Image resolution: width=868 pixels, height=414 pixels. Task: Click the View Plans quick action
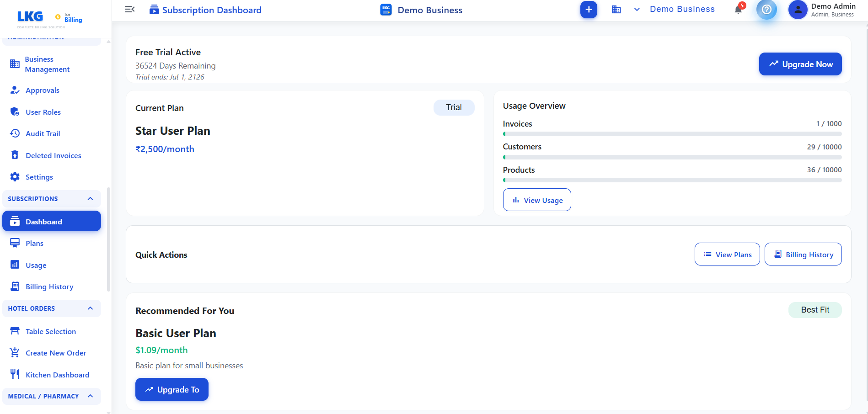click(x=727, y=254)
